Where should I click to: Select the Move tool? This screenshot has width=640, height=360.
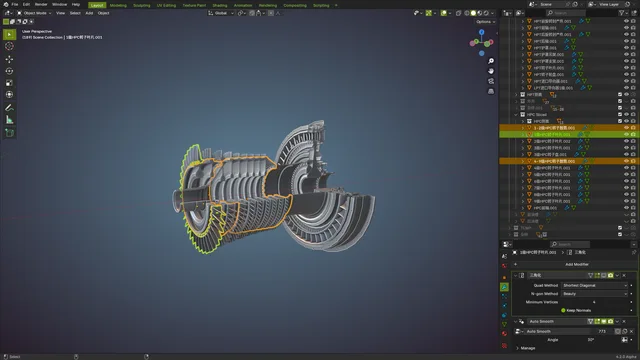pyautogui.click(x=9, y=59)
